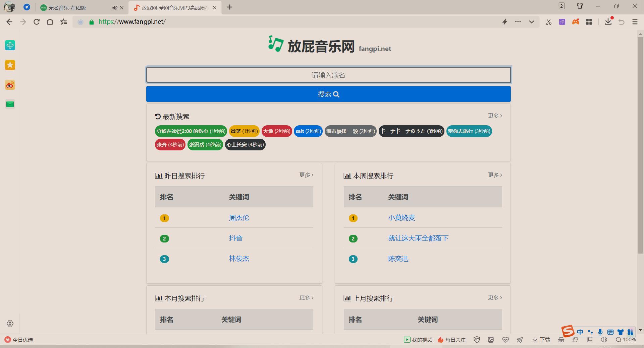Switch to the 无名音乐-在线版 tab
The image size is (644, 348).
point(74,8)
